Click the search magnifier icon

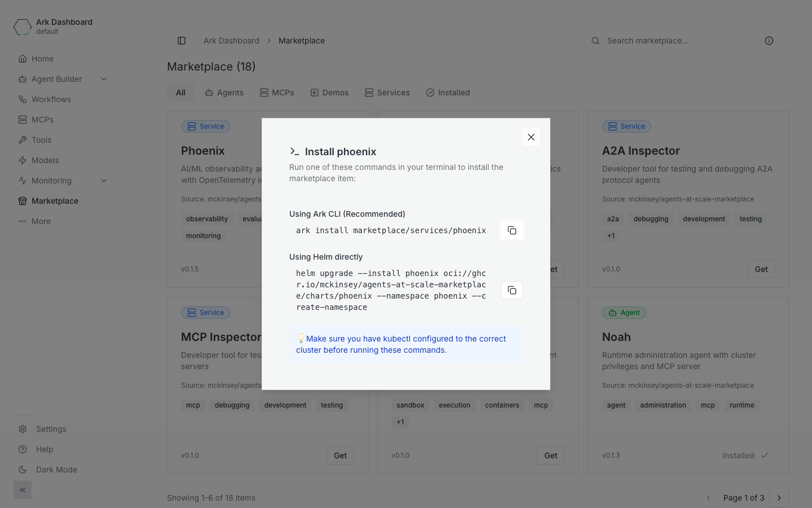click(595, 41)
